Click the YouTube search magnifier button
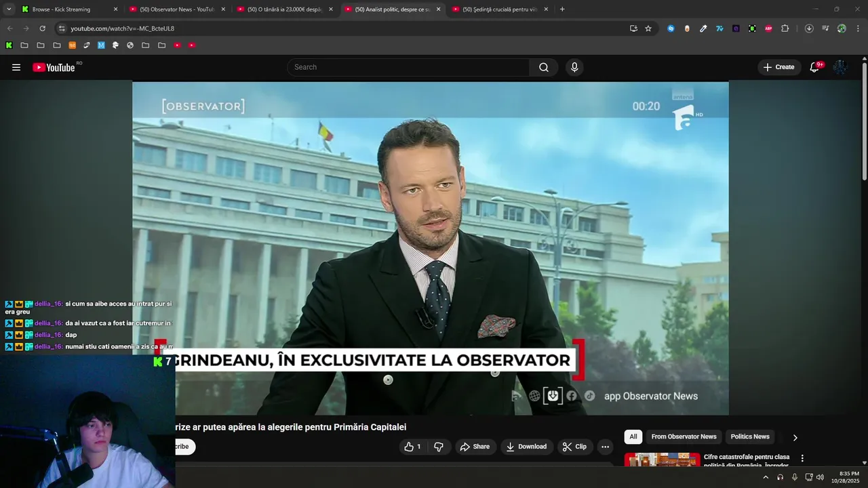The image size is (868, 488). (544, 67)
